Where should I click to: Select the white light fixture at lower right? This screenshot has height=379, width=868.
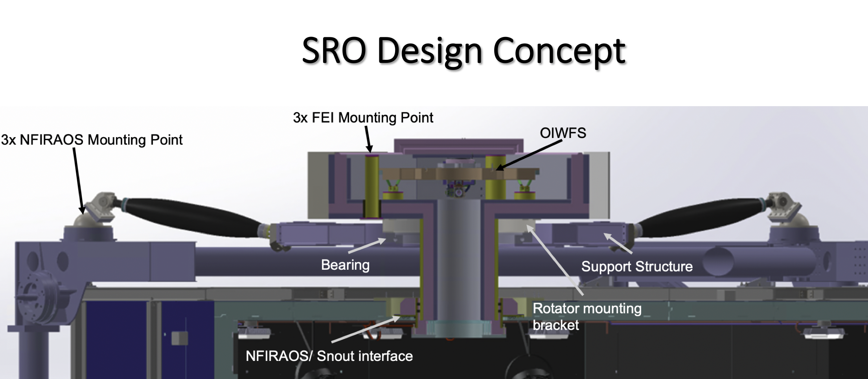pos(824,332)
